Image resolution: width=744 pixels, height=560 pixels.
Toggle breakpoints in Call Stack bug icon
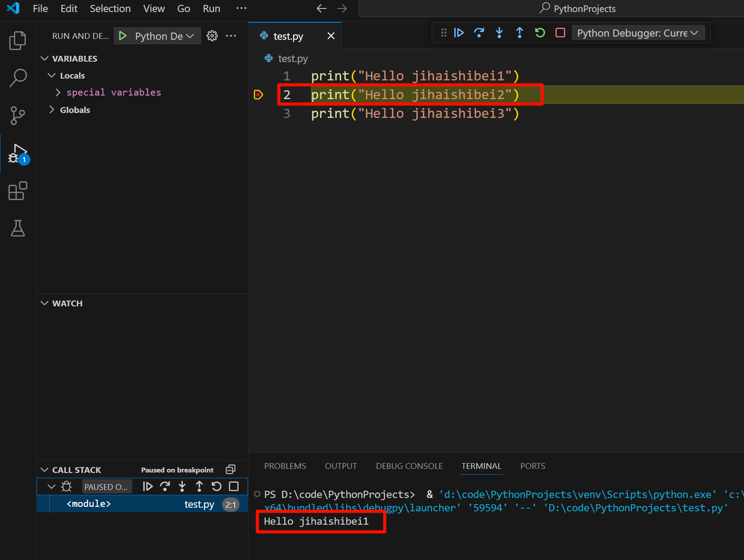[x=66, y=486]
